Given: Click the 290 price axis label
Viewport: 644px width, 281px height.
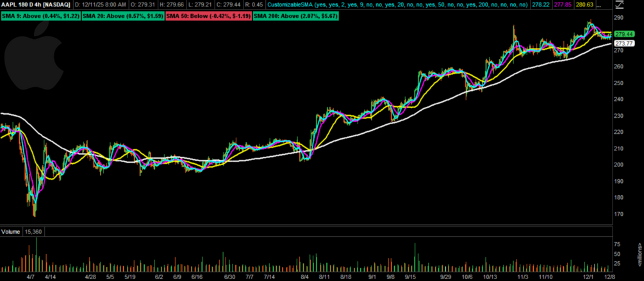Looking at the screenshot, I should 619,18.
